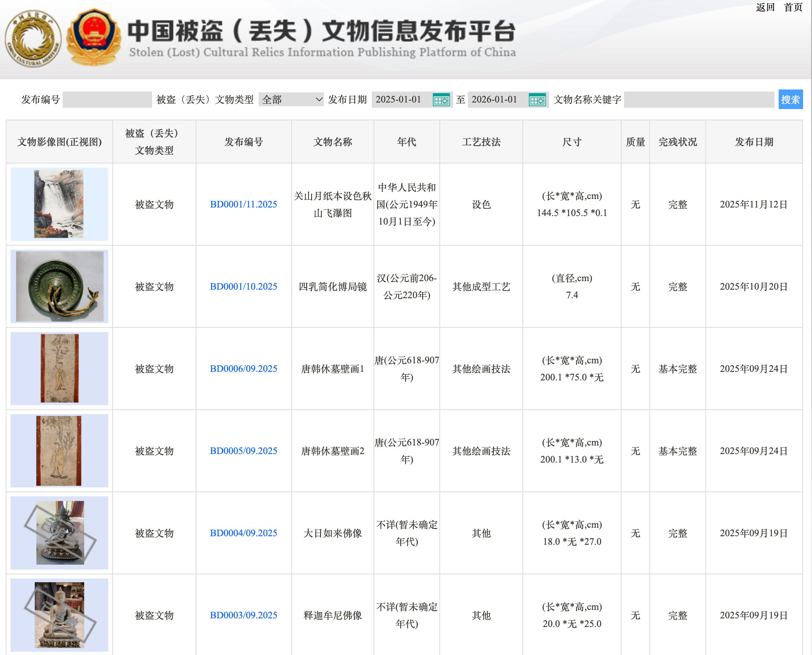Screen dimensions: 812x655
Task: Go to 首页 home link
Action: (x=793, y=7)
